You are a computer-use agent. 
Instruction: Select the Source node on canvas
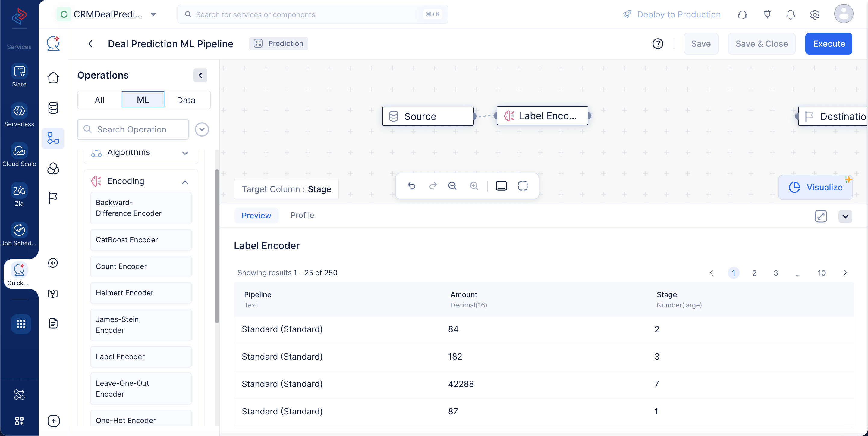click(428, 116)
